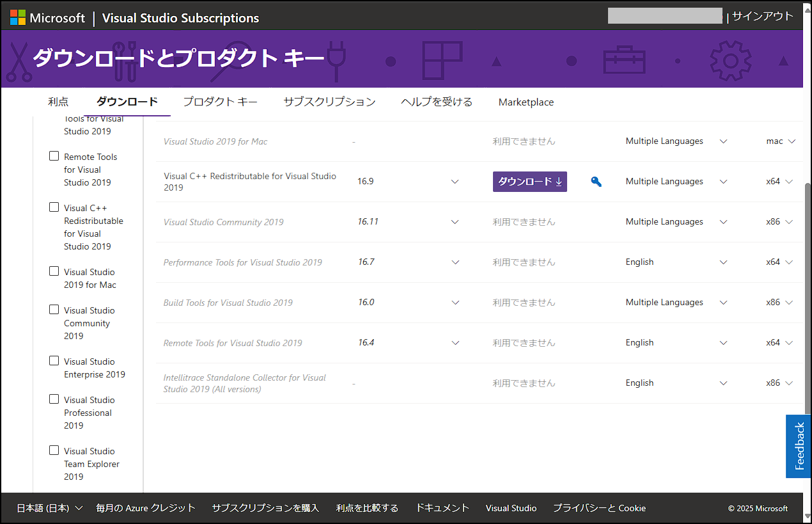
Task: Open the プロダクト キー tab
Action: point(221,102)
